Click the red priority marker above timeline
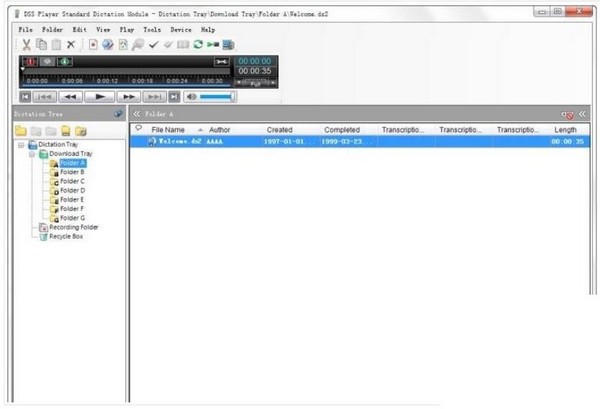Viewport: 600px width, 409px height. [30, 62]
